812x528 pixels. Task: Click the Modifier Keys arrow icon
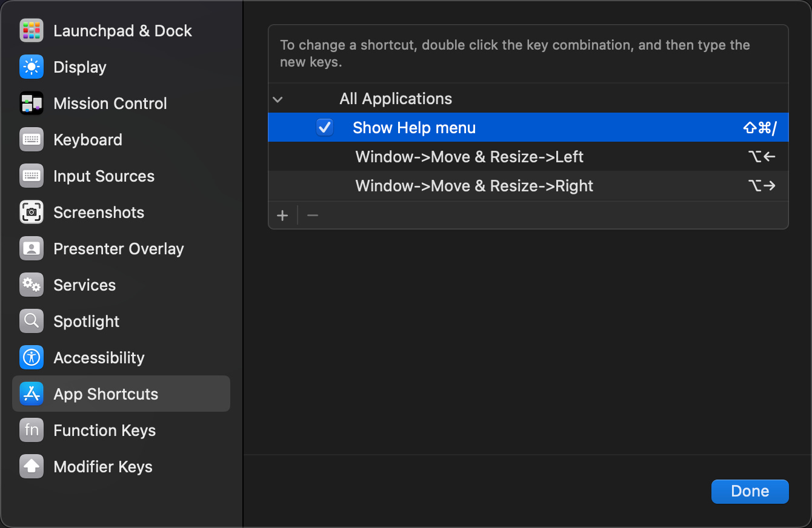(x=32, y=467)
